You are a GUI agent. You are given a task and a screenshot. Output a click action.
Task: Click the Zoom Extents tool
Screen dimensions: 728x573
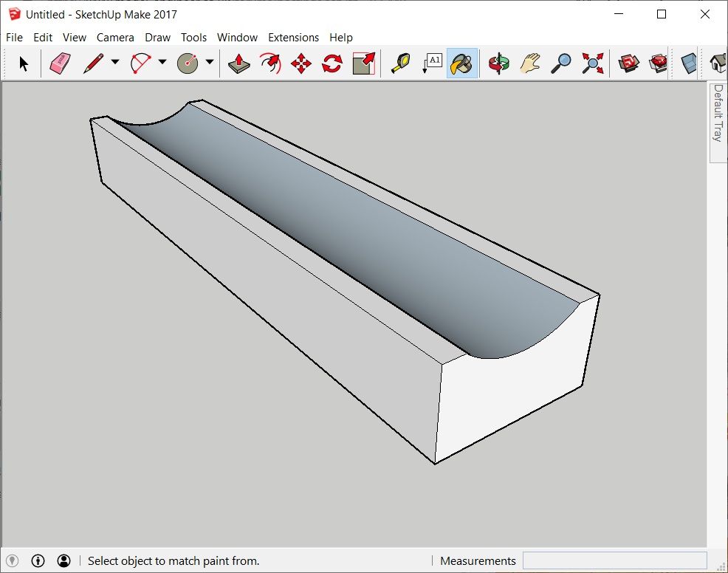click(592, 64)
